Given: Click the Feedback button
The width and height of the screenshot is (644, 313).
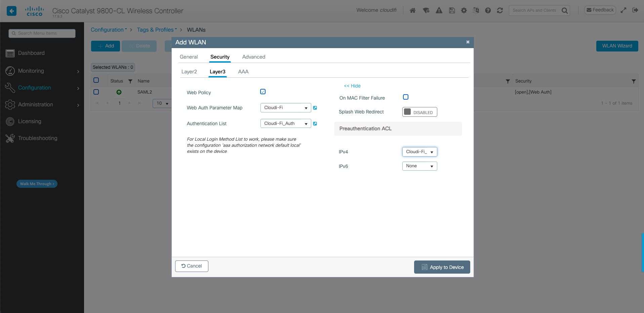Looking at the screenshot, I should (x=600, y=10).
